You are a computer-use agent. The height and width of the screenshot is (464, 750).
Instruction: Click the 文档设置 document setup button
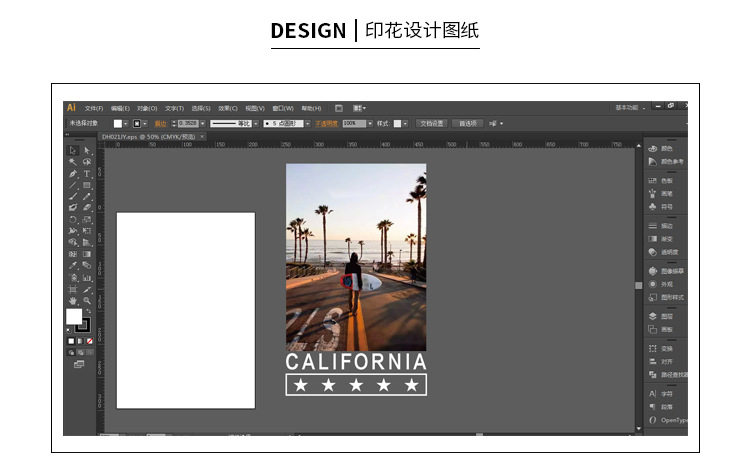click(x=431, y=124)
